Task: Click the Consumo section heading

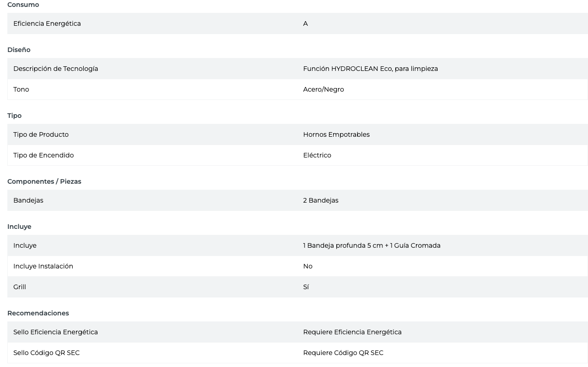Action: (23, 5)
